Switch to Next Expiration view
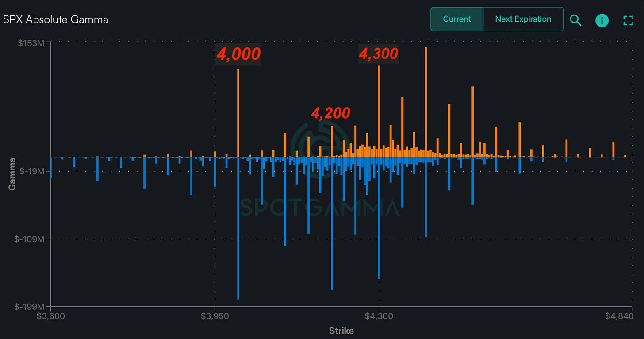The width and height of the screenshot is (644, 339). click(x=523, y=19)
